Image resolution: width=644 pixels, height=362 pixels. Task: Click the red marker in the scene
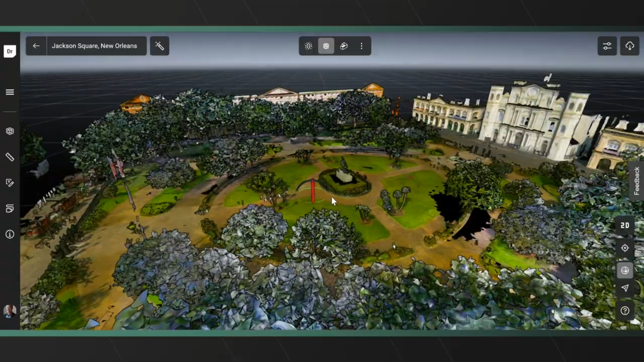tap(313, 191)
